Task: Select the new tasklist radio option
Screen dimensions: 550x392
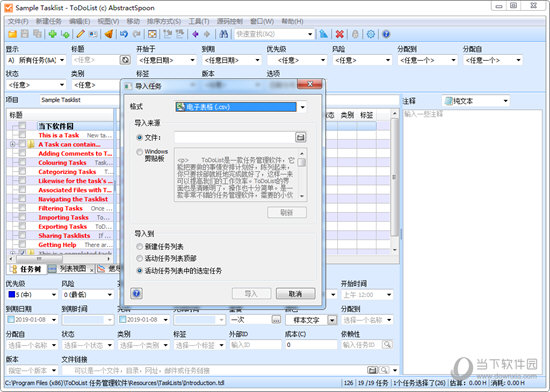Action: (140, 246)
